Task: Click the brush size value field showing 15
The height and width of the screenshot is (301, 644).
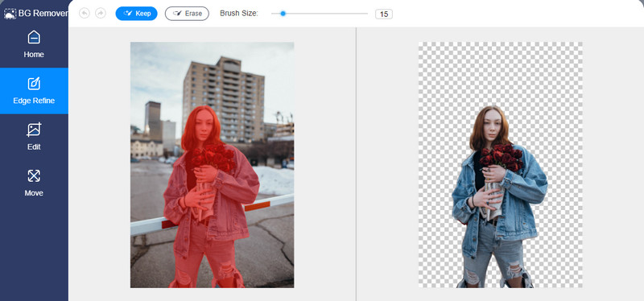Action: pos(384,14)
